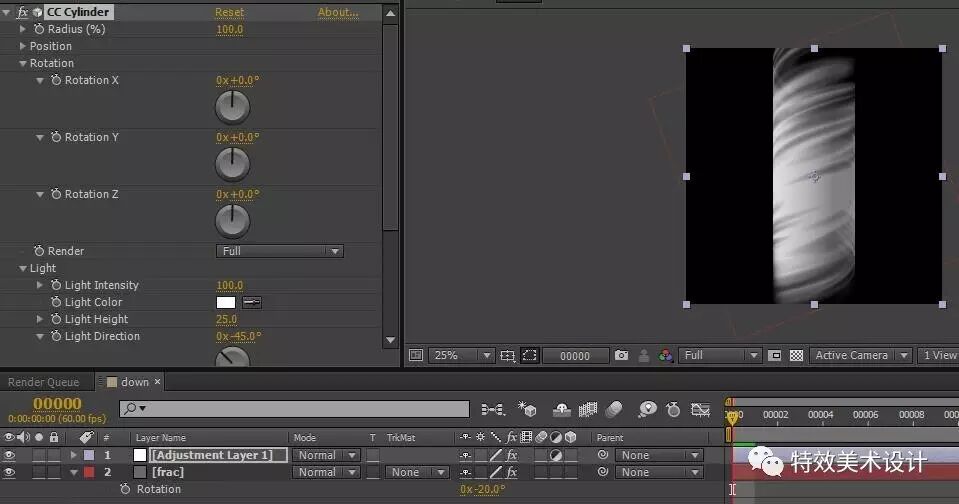Open the frac layer Mode dropdown
959x504 pixels.
coord(326,472)
